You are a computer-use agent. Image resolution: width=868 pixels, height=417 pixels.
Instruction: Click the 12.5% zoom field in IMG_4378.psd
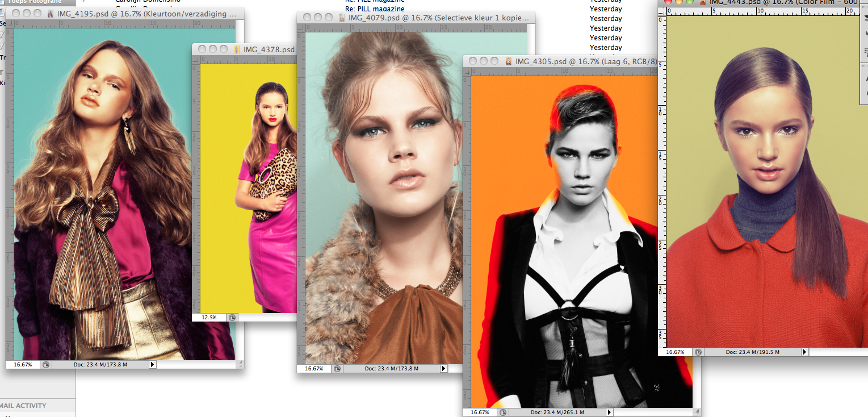tap(209, 318)
